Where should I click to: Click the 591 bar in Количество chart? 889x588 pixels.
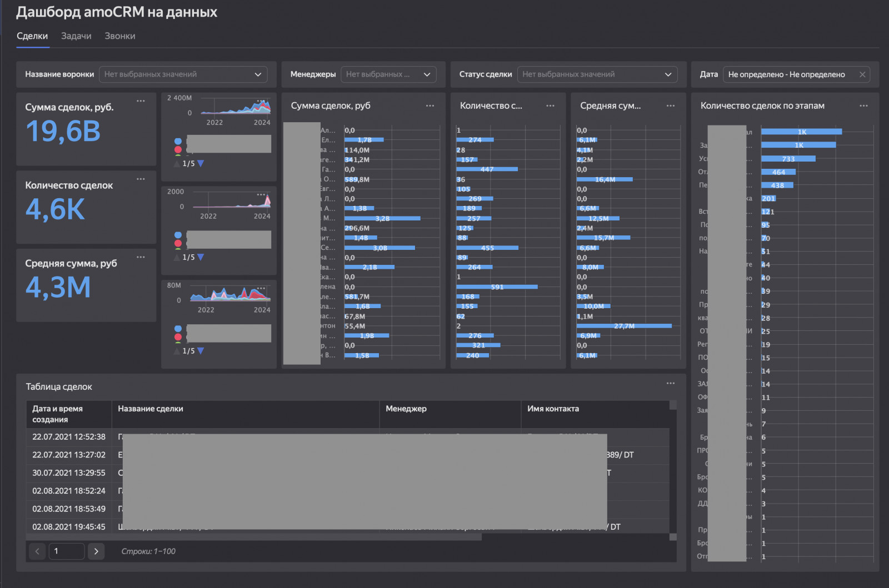pos(497,287)
